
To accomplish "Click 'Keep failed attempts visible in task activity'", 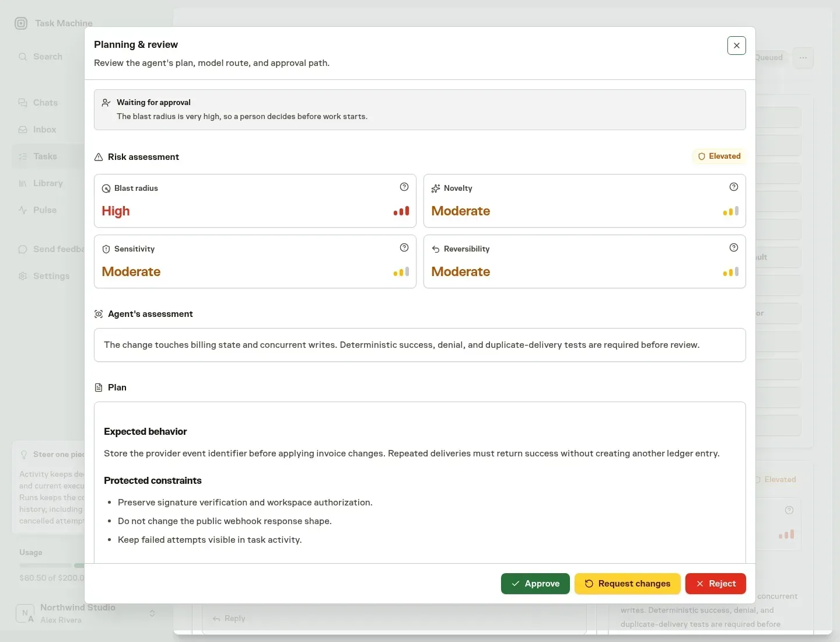I will 210,540.
